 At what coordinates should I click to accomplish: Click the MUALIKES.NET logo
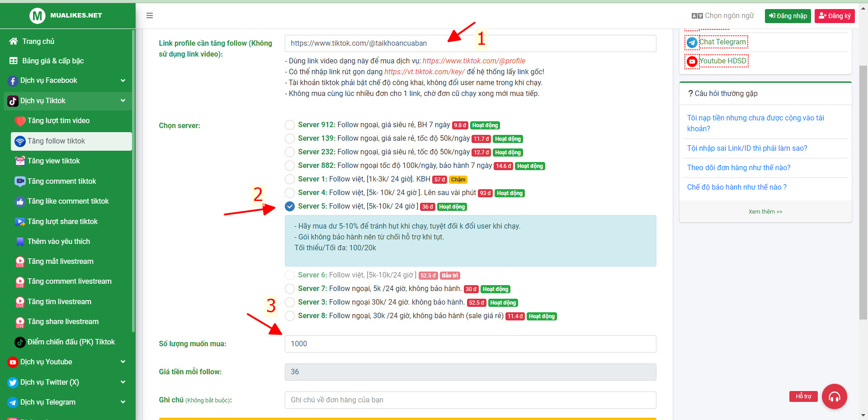pyautogui.click(x=66, y=16)
